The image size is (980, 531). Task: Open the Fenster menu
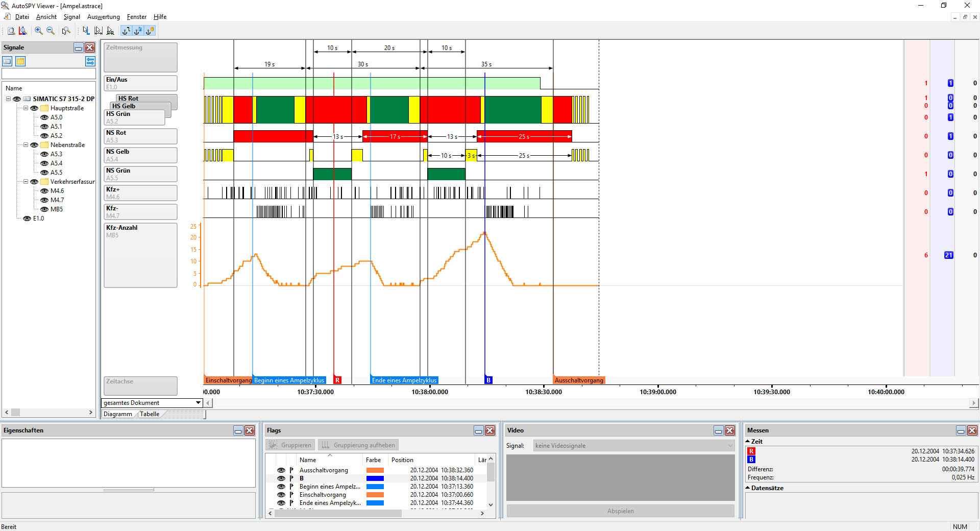click(x=137, y=17)
